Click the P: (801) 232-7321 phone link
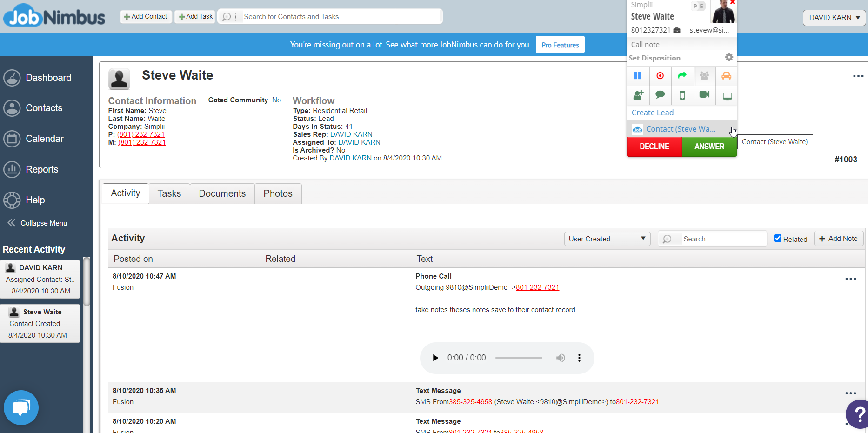 pyautogui.click(x=141, y=134)
